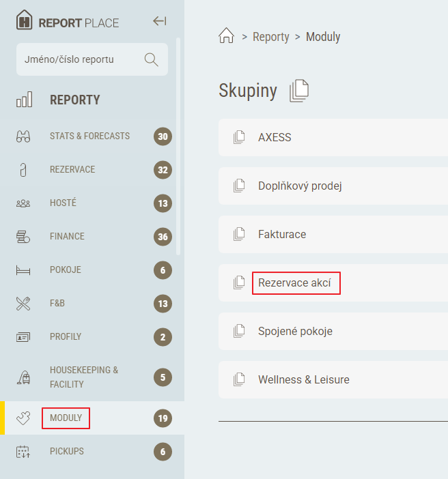Select the Moduly sidebar item
This screenshot has width=448, height=479.
[x=66, y=418]
